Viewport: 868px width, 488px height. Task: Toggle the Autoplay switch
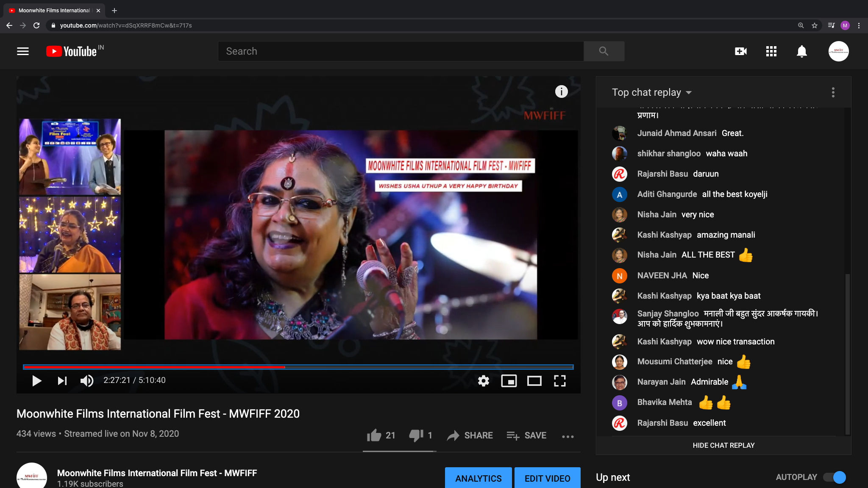coord(835,477)
